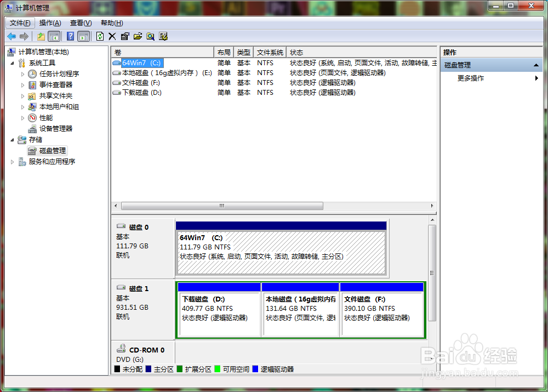
Task: Open the 查看(V) menu
Action: click(x=81, y=23)
